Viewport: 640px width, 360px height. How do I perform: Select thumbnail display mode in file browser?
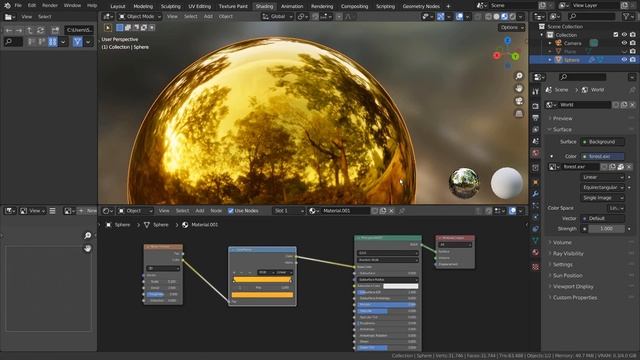coord(53,42)
